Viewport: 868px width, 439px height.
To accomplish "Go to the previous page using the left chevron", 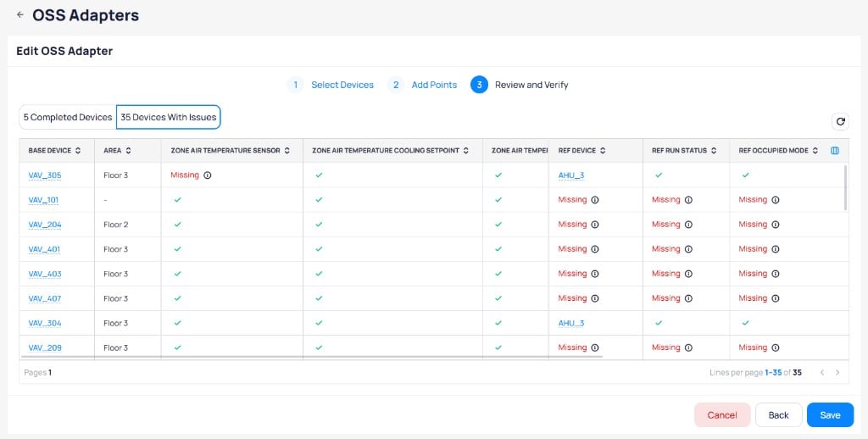I will click(822, 373).
